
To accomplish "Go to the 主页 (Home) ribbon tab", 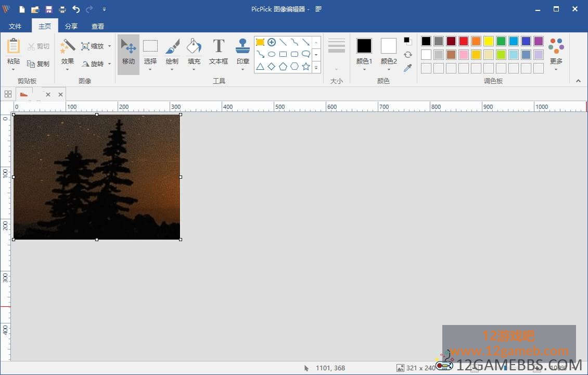I will click(x=45, y=26).
